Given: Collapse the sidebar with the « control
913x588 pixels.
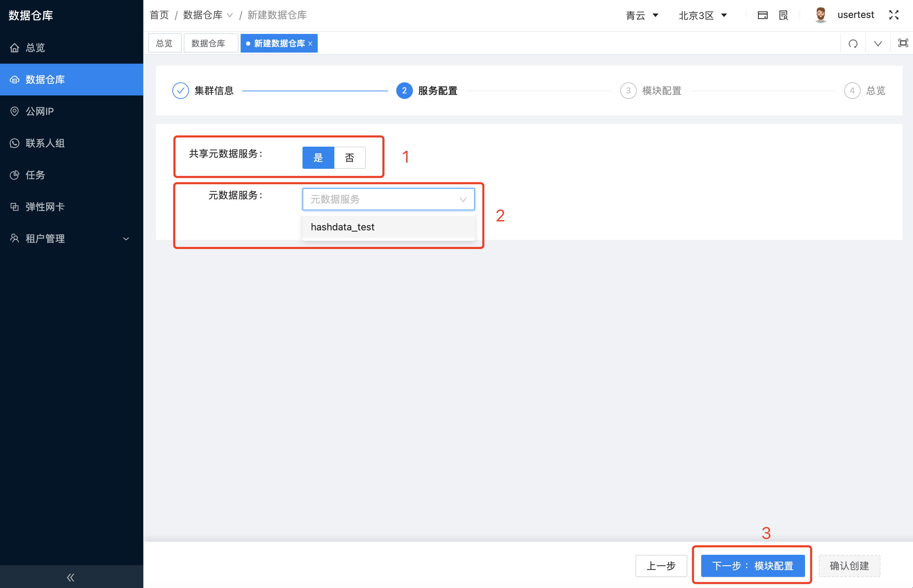Looking at the screenshot, I should coord(70,577).
